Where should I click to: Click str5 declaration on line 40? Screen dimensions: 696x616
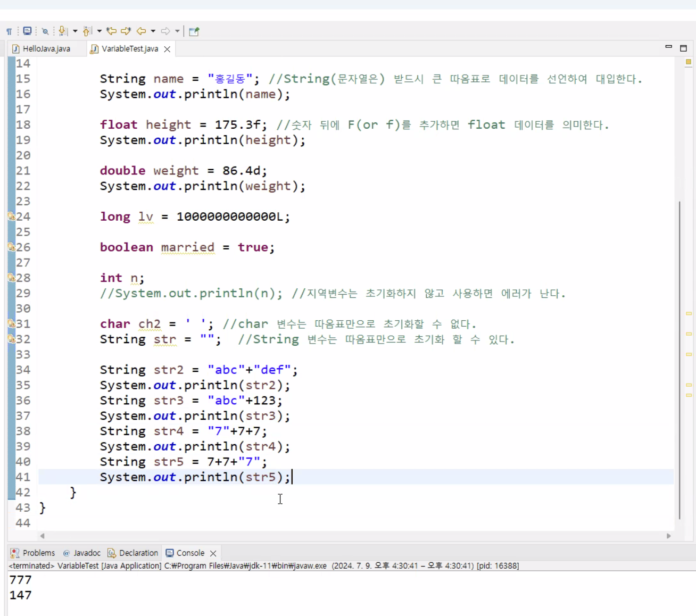(x=184, y=461)
